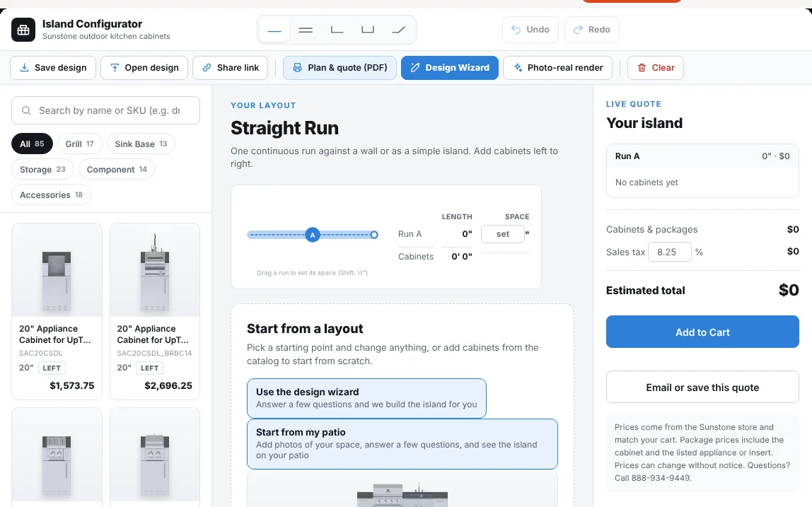Click the Estimated total $0 value
Image resolution: width=812 pixels, height=507 pixels.
coord(789,290)
